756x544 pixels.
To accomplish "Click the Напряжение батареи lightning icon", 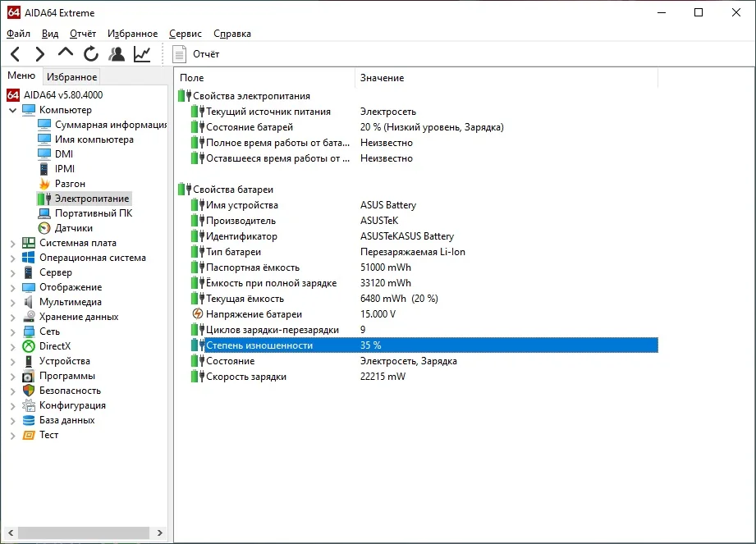I will coord(198,314).
